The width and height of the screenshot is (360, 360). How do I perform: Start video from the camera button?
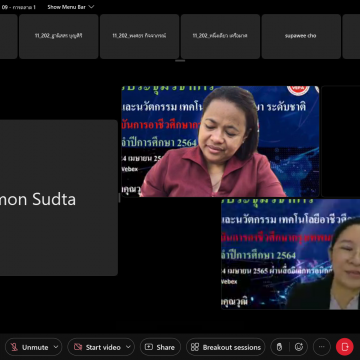[97, 347]
